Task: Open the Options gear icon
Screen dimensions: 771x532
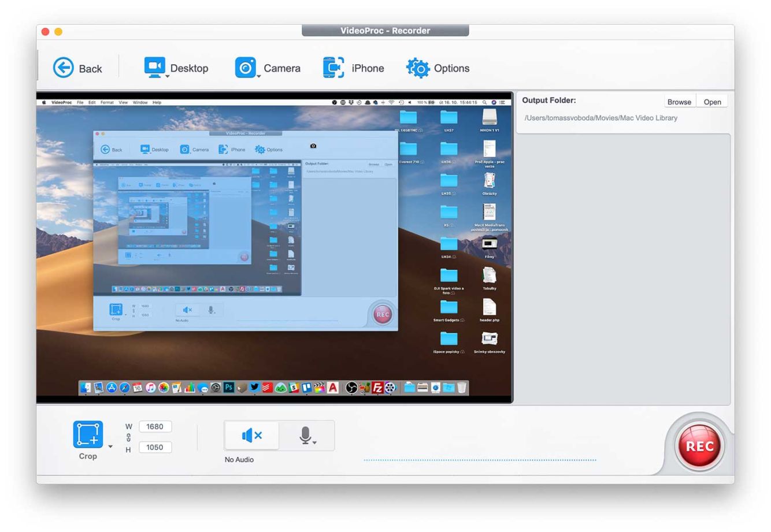Action: [418, 68]
